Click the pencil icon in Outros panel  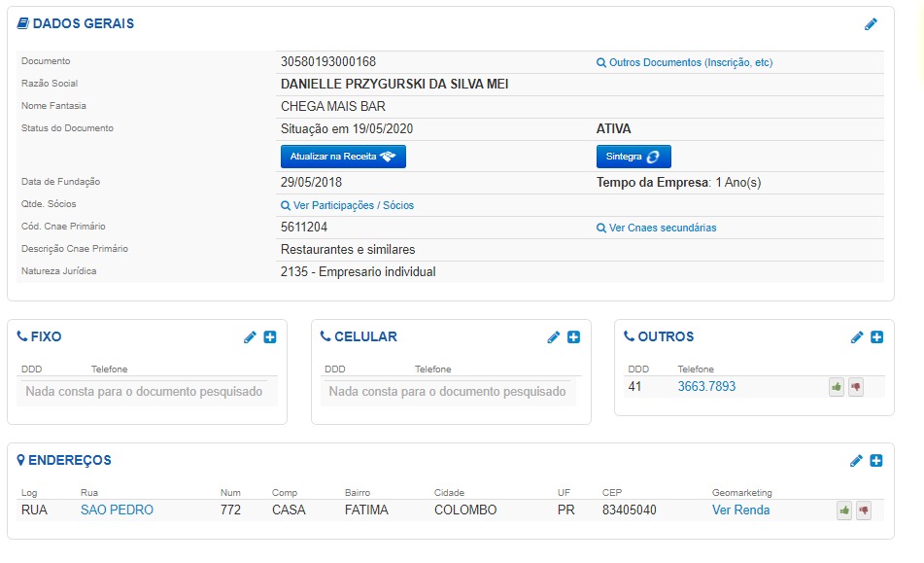click(857, 337)
